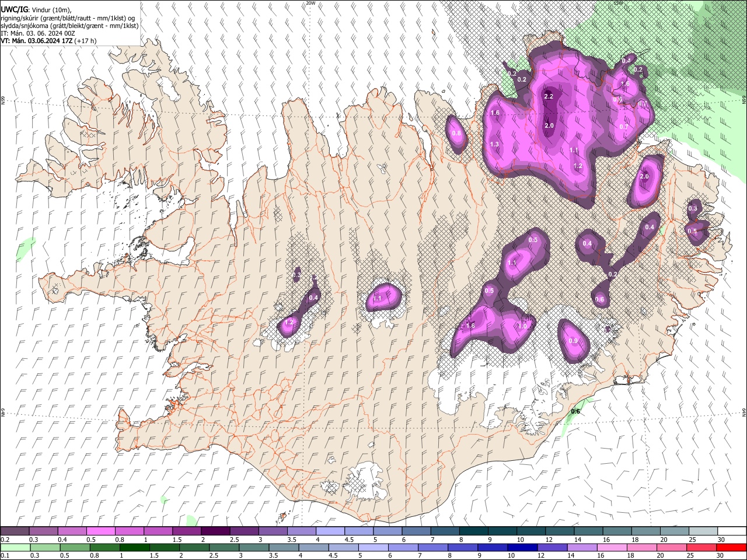The height and width of the screenshot is (560, 747).
Task: Click the '0.1' label under the rain scale
Action: [x=5, y=556]
